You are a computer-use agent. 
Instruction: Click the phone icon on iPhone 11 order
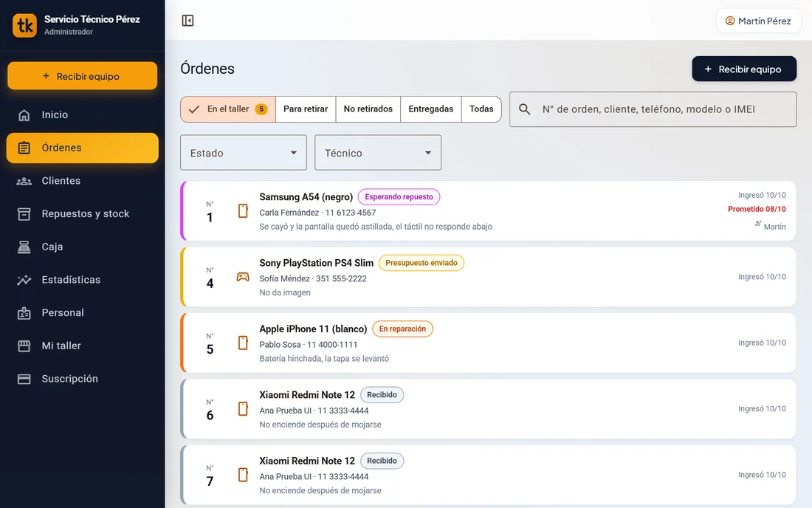pyautogui.click(x=243, y=343)
